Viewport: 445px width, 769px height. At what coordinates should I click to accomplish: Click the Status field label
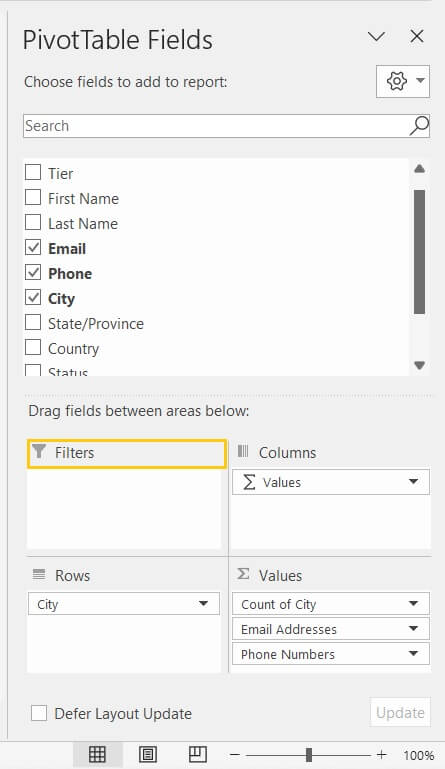[x=68, y=372]
